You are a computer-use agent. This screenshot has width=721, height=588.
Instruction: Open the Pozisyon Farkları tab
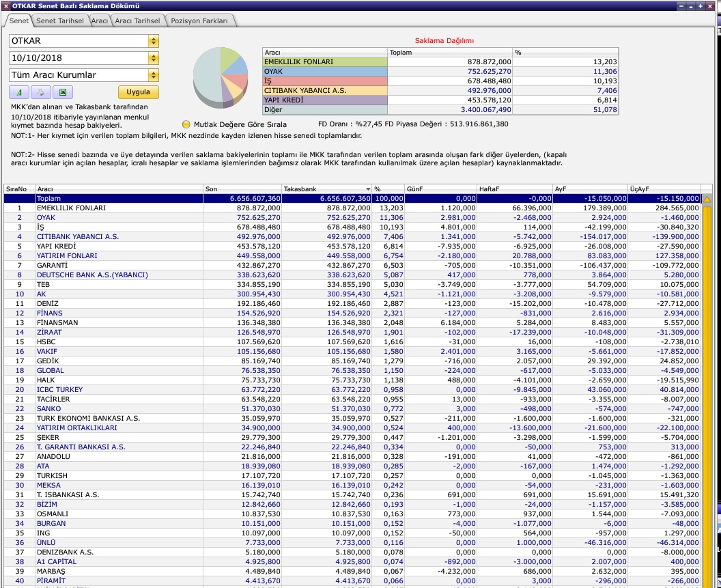[x=199, y=20]
